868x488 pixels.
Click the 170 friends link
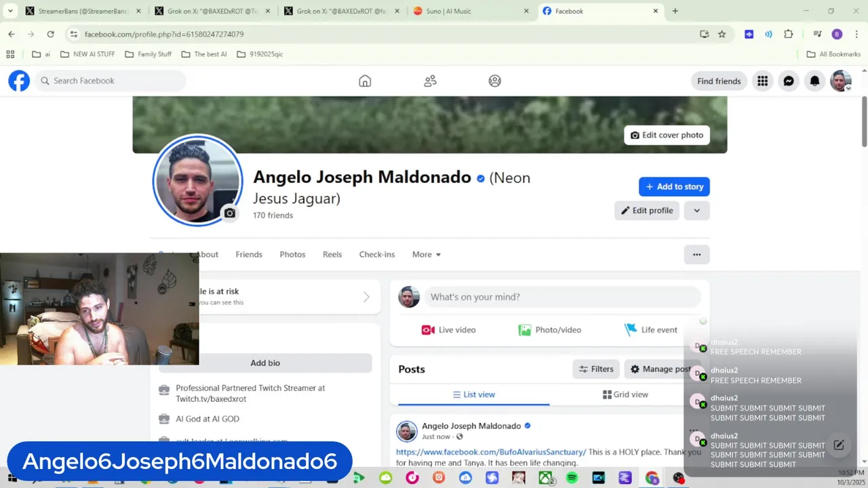(273, 216)
